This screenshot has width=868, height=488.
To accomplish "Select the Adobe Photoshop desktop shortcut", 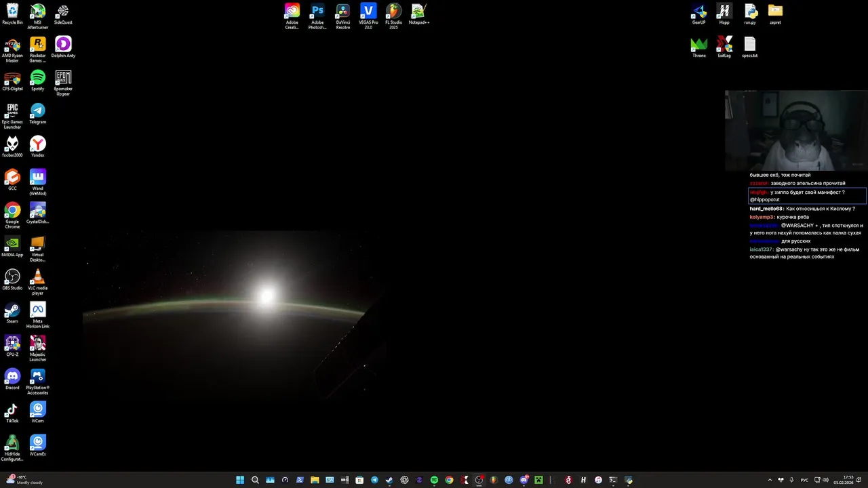I will coord(317,17).
